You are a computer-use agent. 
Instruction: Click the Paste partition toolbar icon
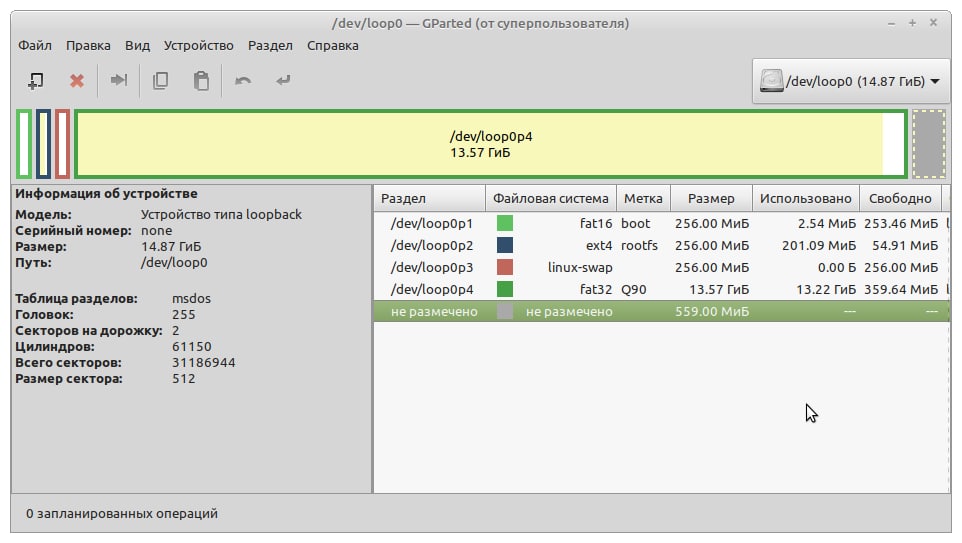(201, 80)
